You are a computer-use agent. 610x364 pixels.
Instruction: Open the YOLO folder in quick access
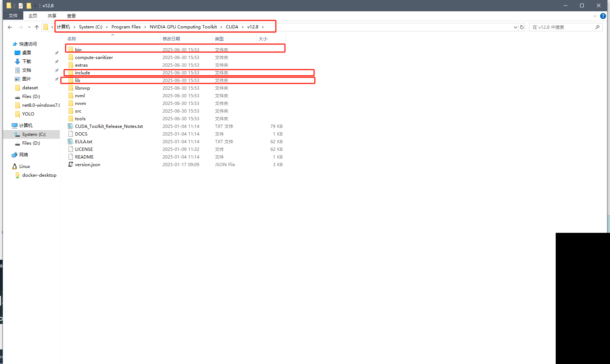[x=28, y=114]
